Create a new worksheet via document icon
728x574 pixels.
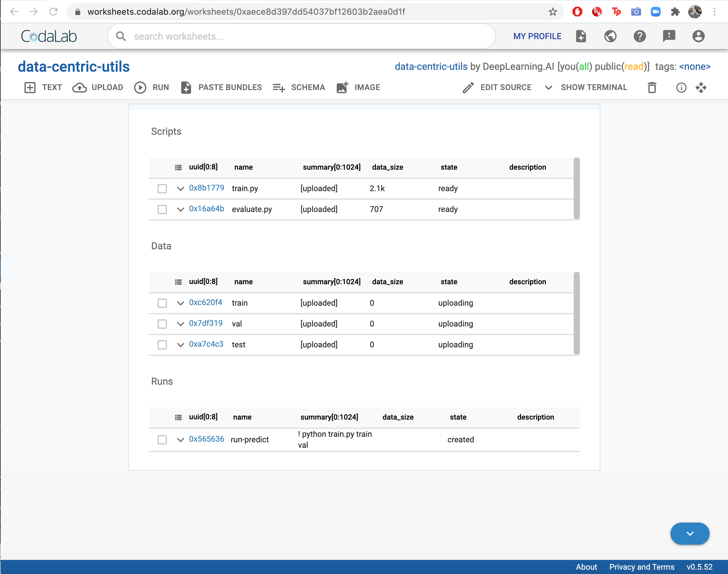click(581, 36)
